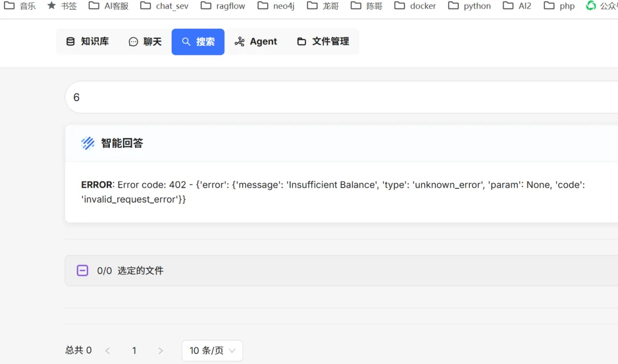Viewport: 618px width, 364px height.
Task: Open the docker bookmark folder
Action: tap(415, 6)
